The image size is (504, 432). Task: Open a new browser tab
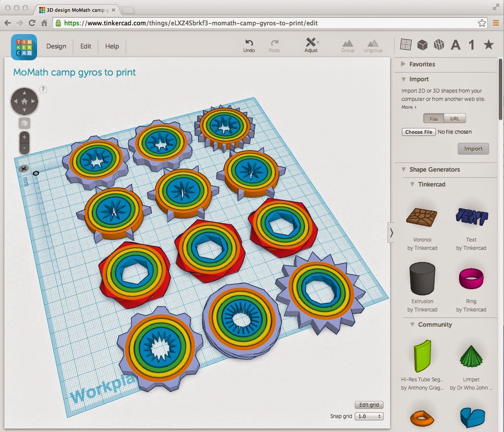[128, 10]
